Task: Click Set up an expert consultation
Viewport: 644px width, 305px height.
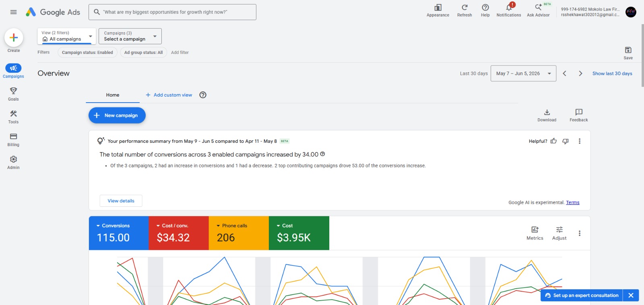Action: tap(582, 295)
